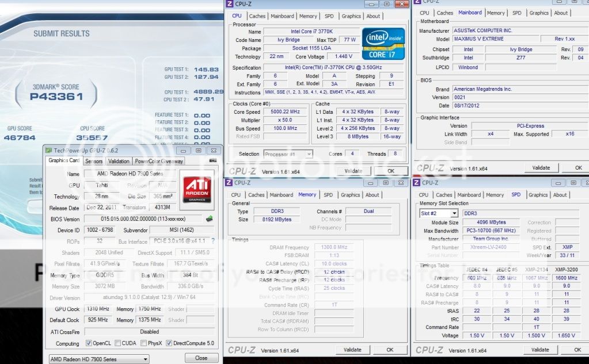The image size is (589, 364).
Task: Click the Close button in GPU-Z
Action: point(201,358)
